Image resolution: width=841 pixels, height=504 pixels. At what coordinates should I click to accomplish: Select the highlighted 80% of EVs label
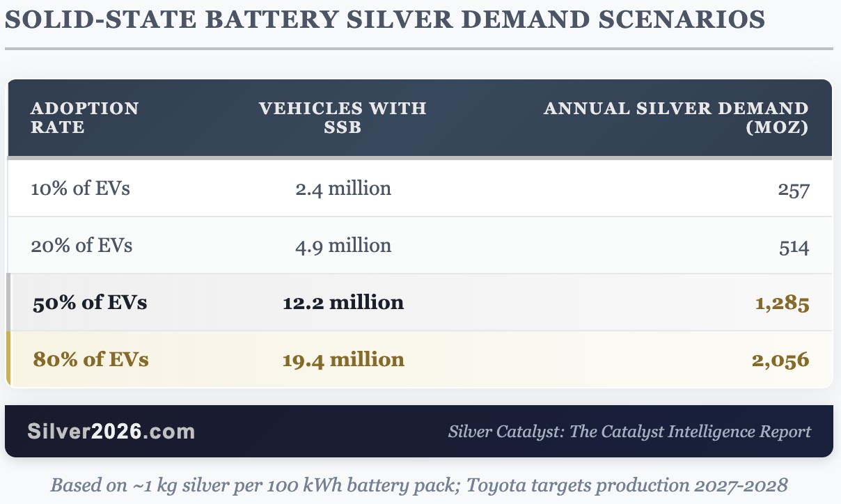click(91, 360)
